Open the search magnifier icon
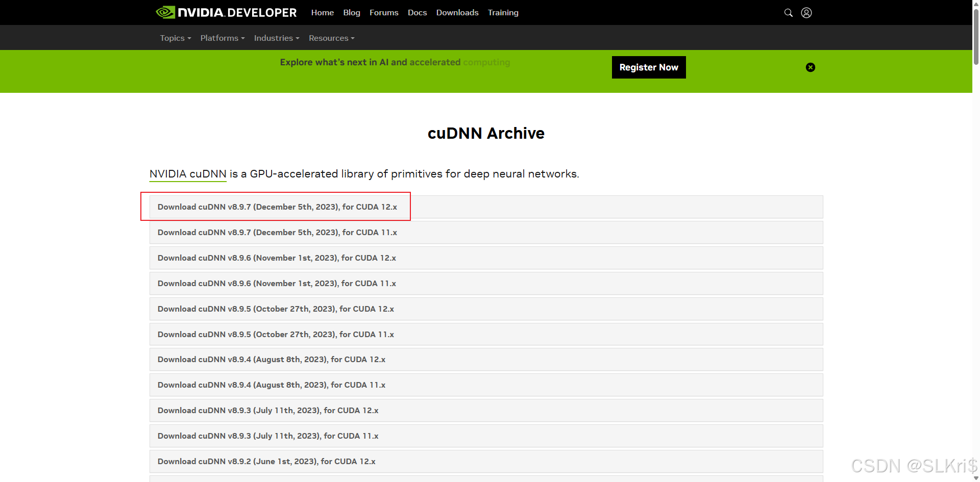Screen dimensions: 980x482 point(789,13)
